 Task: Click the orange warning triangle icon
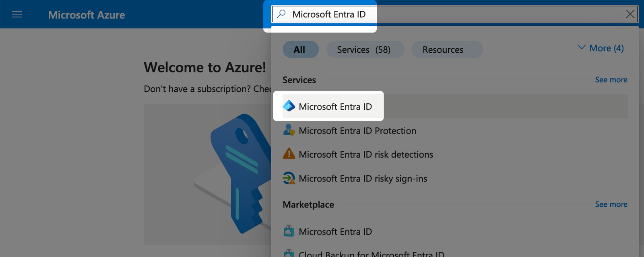click(x=289, y=154)
